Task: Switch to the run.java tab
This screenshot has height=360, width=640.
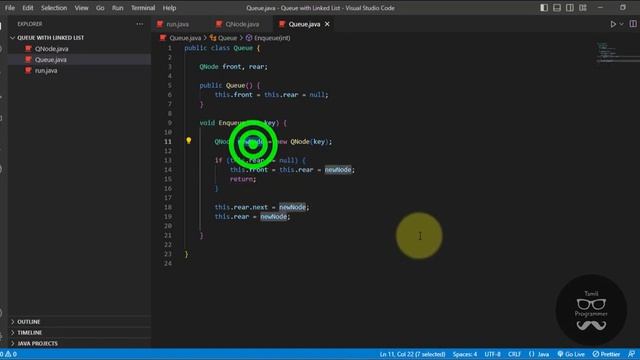Action: 178,24
